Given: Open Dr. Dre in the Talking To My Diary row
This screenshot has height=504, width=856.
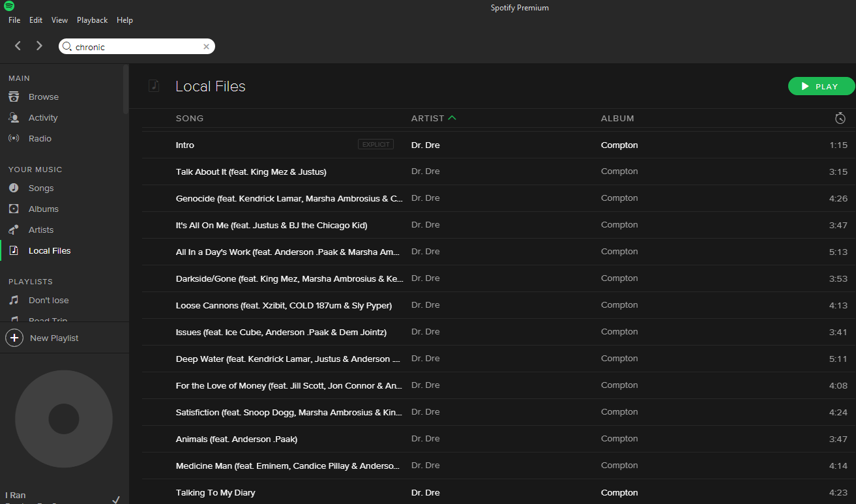Looking at the screenshot, I should point(426,493).
